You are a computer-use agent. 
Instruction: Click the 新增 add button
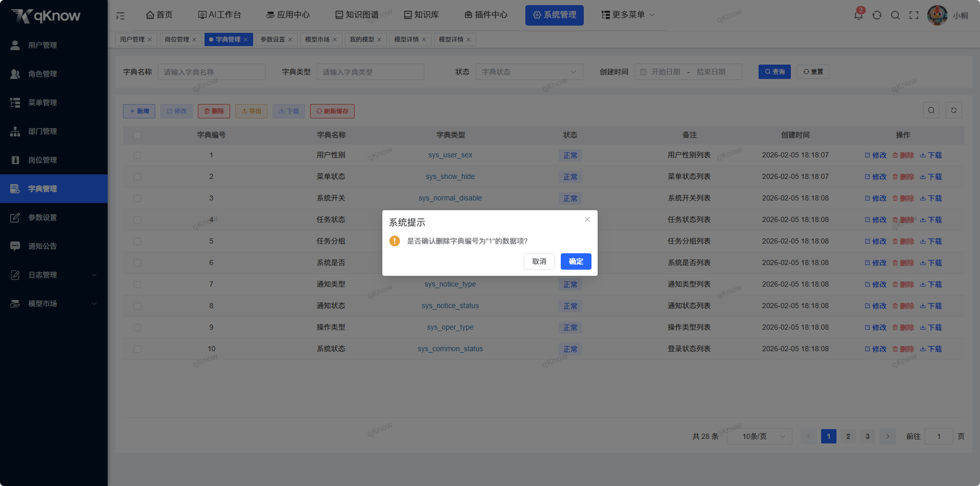139,111
